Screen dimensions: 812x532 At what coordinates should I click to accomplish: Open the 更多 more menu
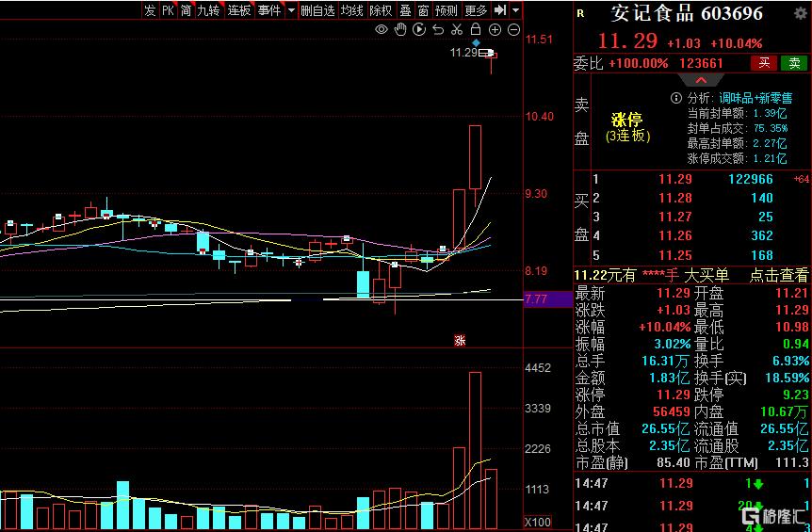476,10
